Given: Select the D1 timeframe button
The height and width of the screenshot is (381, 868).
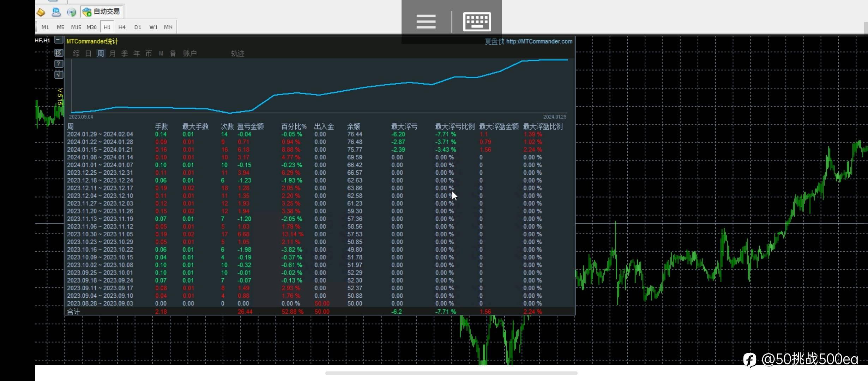Looking at the screenshot, I should click(138, 27).
